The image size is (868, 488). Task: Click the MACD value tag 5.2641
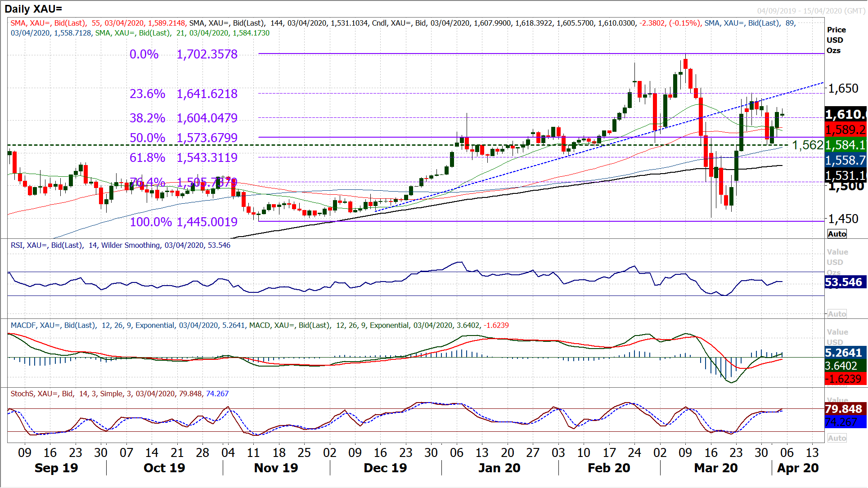point(846,353)
